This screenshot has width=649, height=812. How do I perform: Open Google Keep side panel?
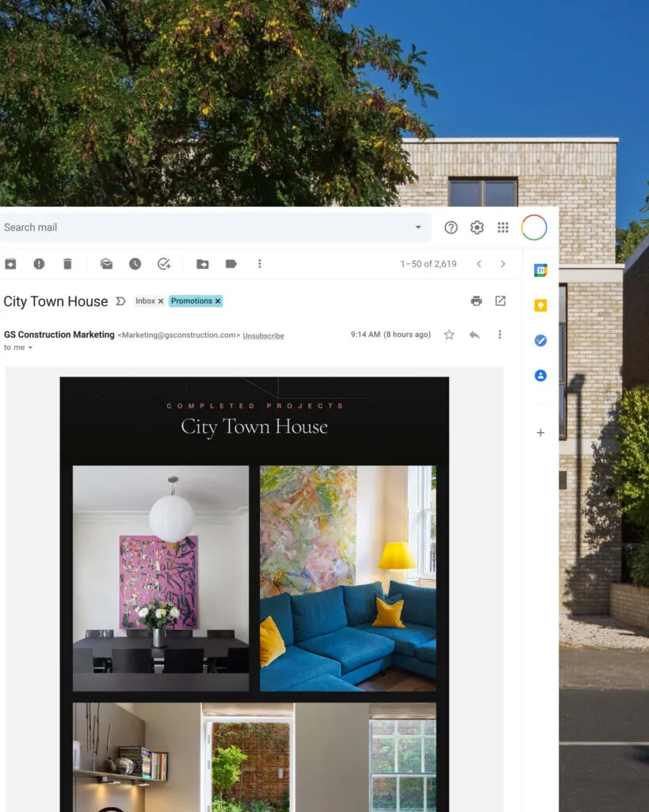pyautogui.click(x=540, y=305)
